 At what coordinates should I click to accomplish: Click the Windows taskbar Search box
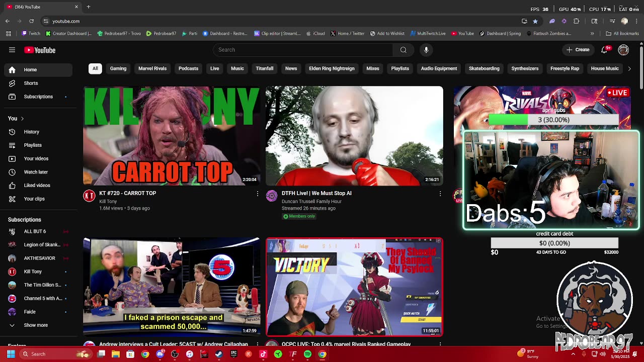coord(55,354)
